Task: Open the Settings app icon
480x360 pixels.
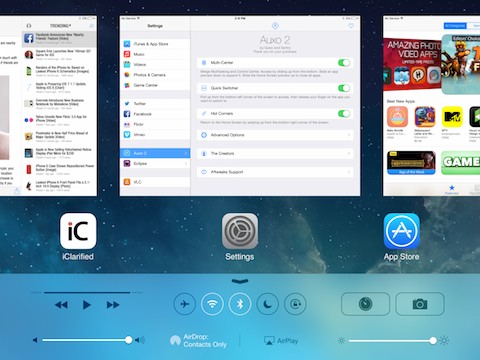Action: [x=240, y=231]
